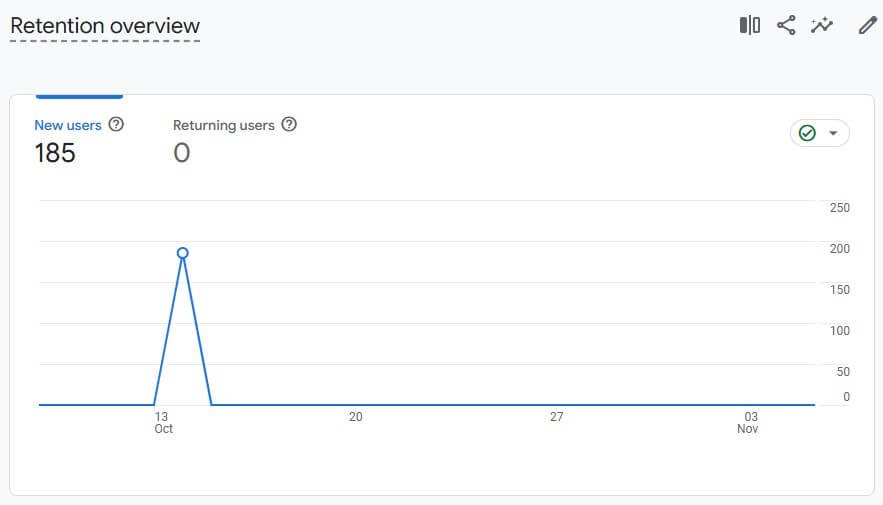Click the 0 returning users value
Viewport: 883px width, 505px height.
[x=181, y=153]
